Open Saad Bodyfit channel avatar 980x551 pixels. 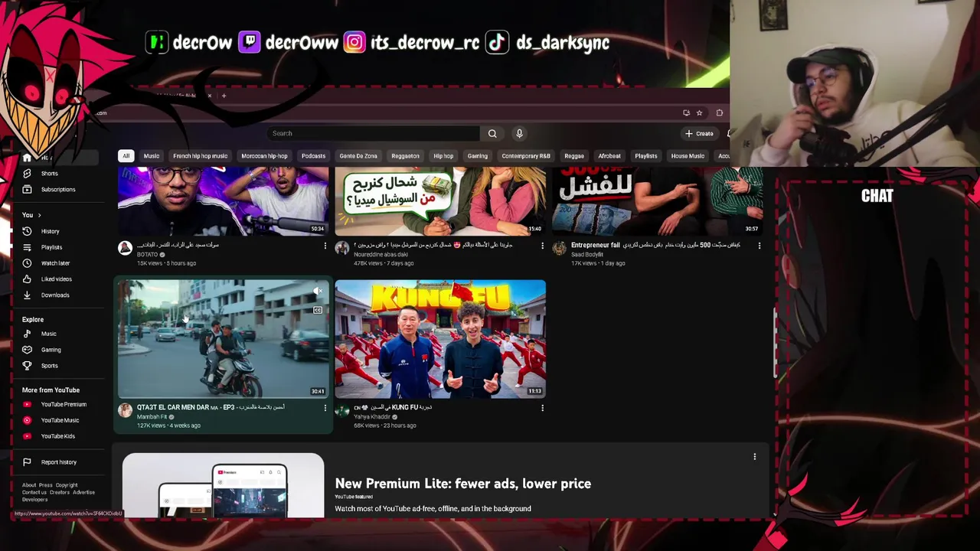[560, 248]
